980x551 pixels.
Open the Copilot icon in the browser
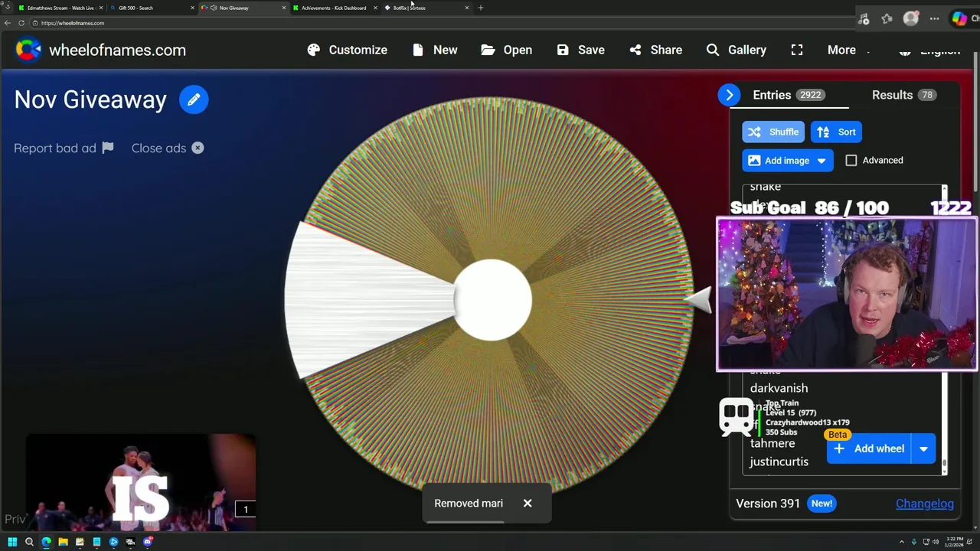pyautogui.click(x=959, y=18)
